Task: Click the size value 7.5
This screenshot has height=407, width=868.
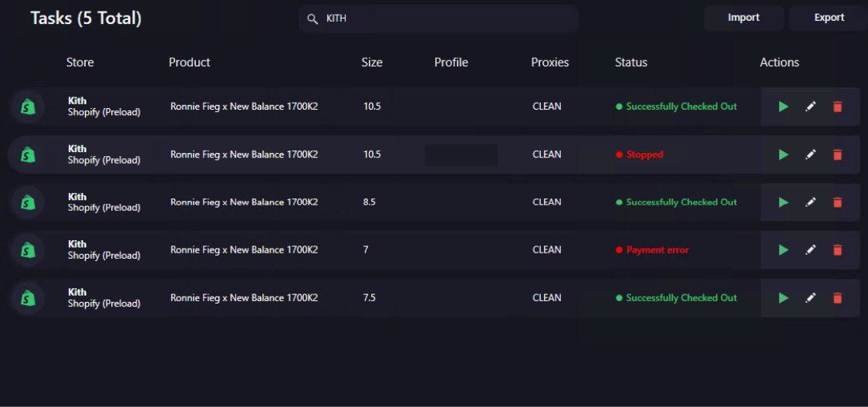Action: pyautogui.click(x=370, y=298)
